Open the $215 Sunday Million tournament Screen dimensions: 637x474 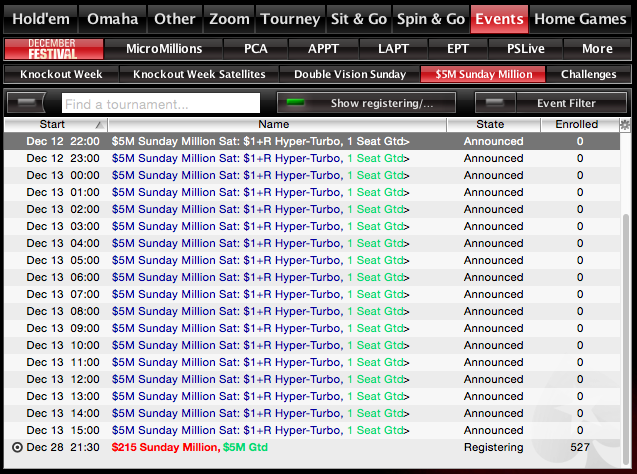190,447
